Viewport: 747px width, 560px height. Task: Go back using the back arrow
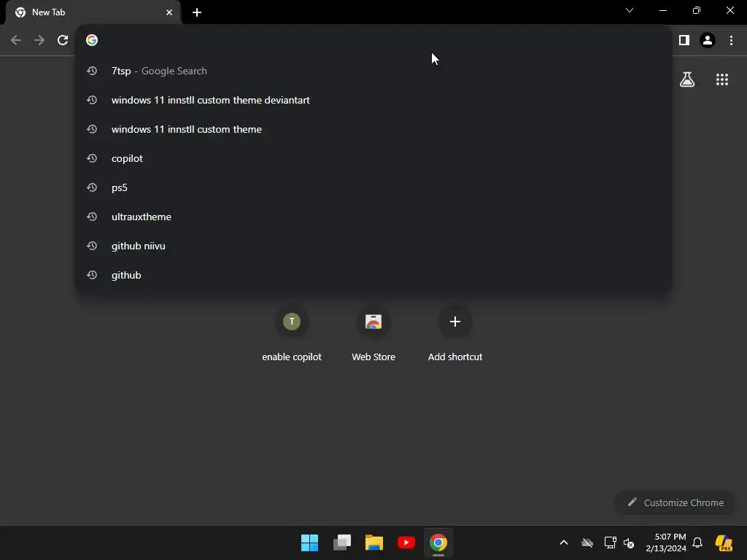pos(16,40)
